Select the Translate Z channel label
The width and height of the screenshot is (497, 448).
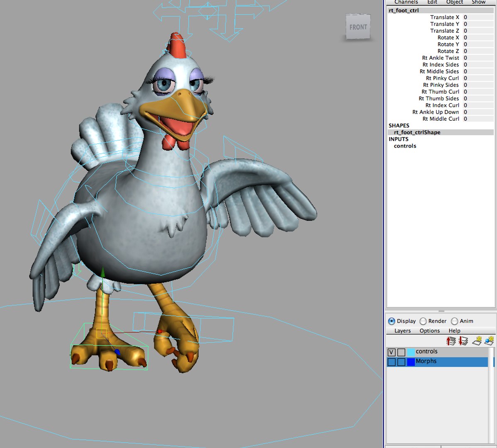(444, 31)
